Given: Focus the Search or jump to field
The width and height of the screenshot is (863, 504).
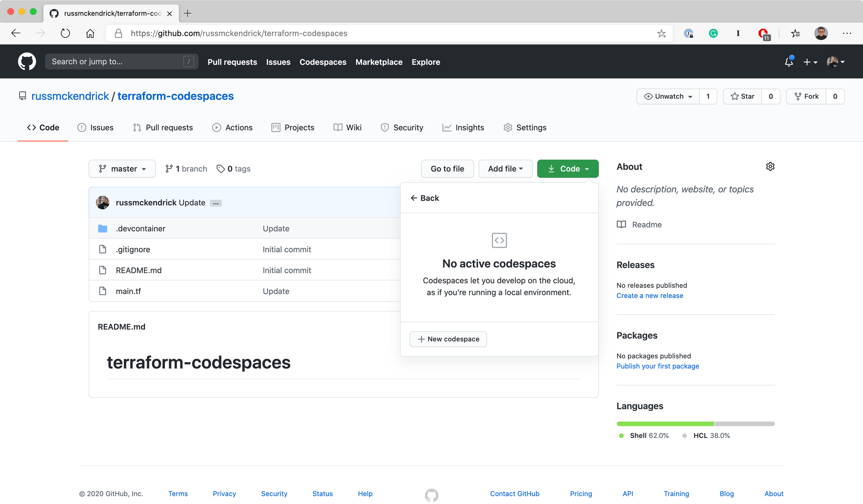Looking at the screenshot, I should 122,62.
